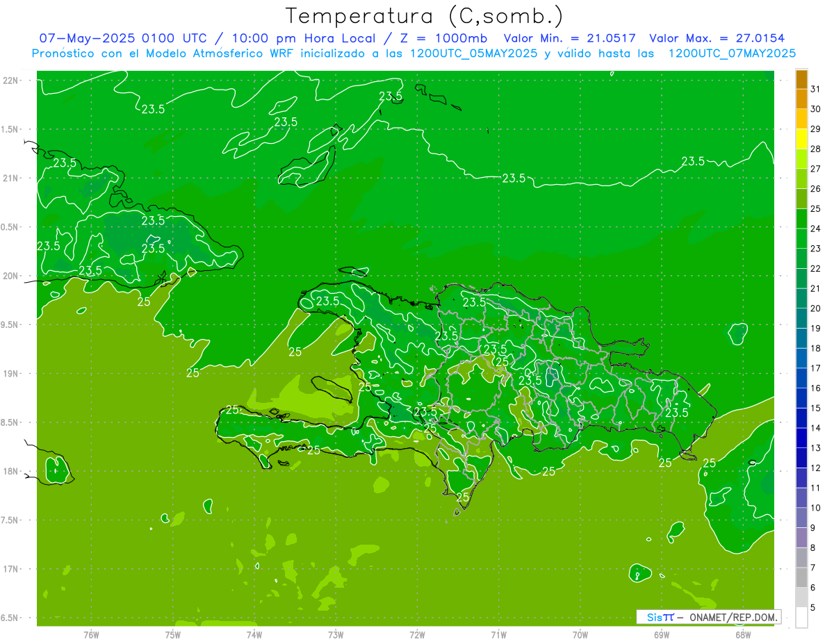The width and height of the screenshot is (834, 644).
Task: Click the legend value '29'
Action: [x=815, y=129]
